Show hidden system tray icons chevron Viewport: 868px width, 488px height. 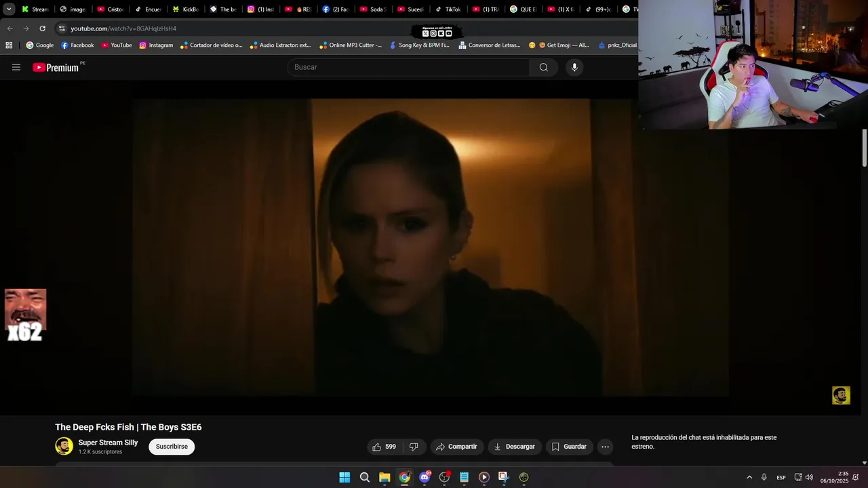749,477
